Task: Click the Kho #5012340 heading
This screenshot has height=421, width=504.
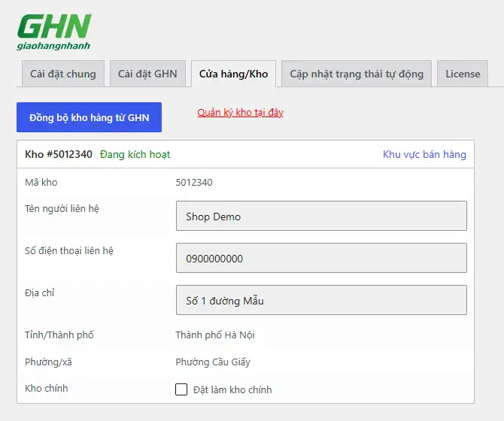Action: tap(59, 154)
